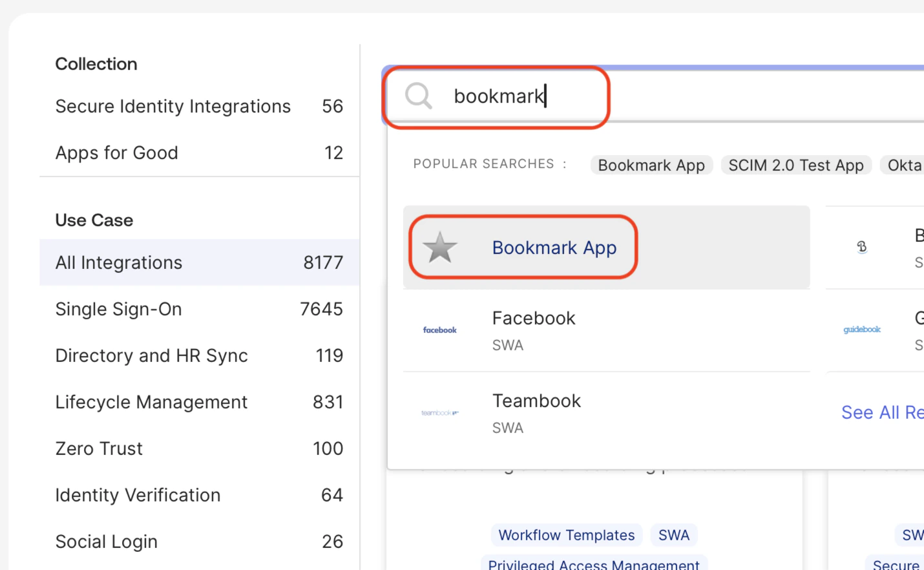
Task: Filter by Secure Identity Integrations collection
Action: point(173,106)
